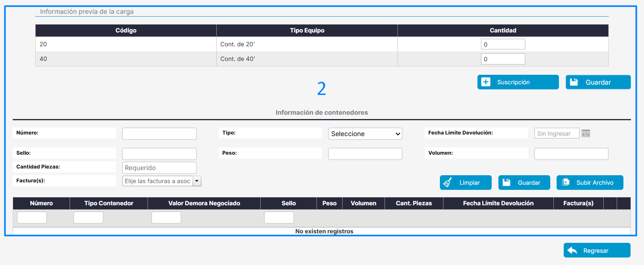This screenshot has width=644, height=265.
Task: Open the Tipo 'Seleccione' dropdown
Action: coord(365,134)
